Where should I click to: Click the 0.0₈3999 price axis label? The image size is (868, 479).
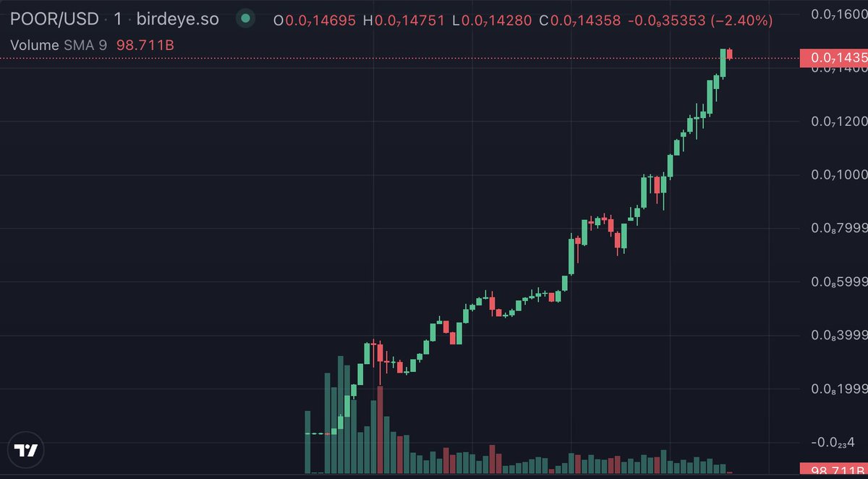pos(839,335)
